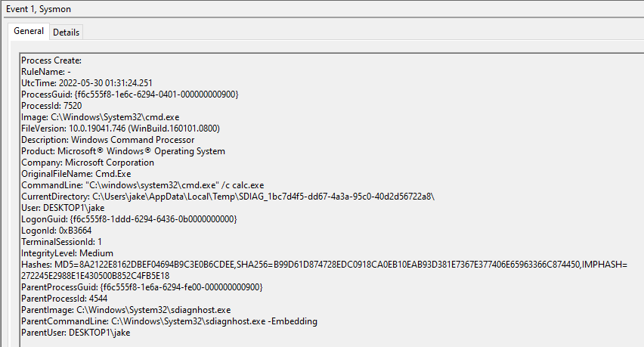Click the ProcessGuid value line

click(130, 94)
